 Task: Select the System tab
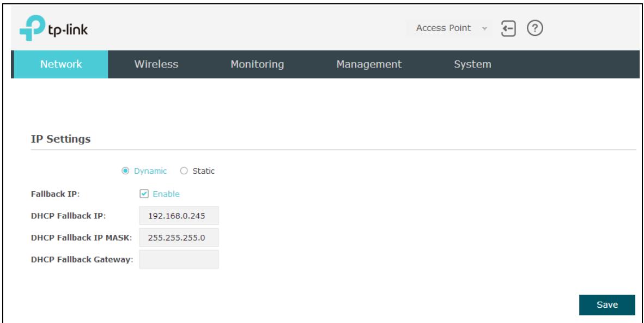(x=472, y=64)
